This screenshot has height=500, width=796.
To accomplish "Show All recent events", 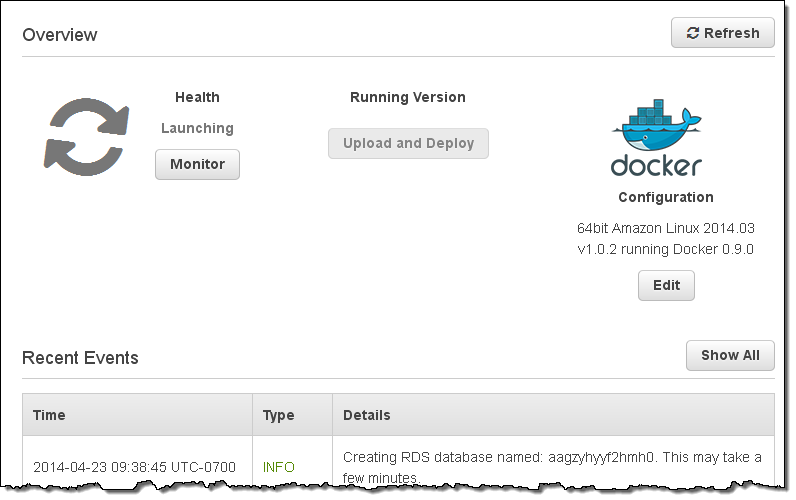I will (x=730, y=355).
